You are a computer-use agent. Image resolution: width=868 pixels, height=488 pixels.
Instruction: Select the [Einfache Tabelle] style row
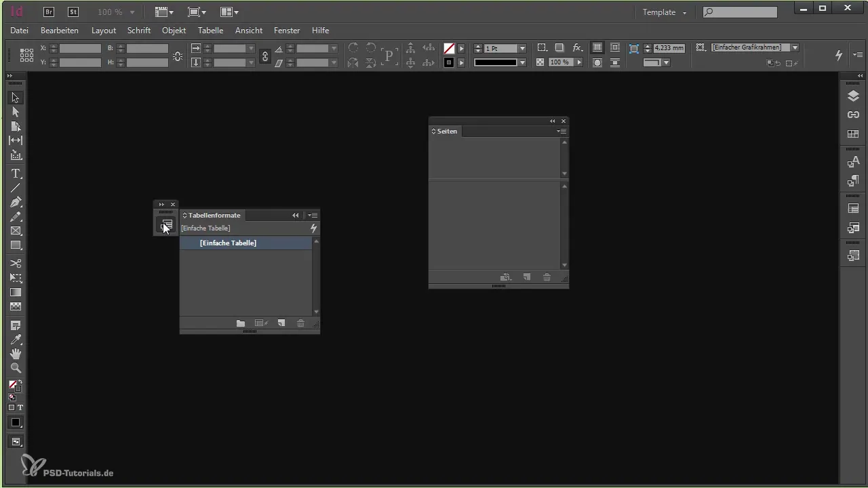tap(245, 243)
